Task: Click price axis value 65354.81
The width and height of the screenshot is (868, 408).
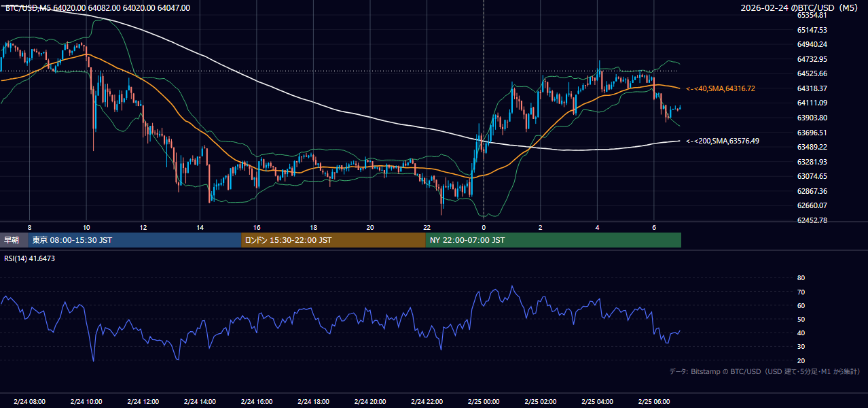Action: click(x=812, y=15)
